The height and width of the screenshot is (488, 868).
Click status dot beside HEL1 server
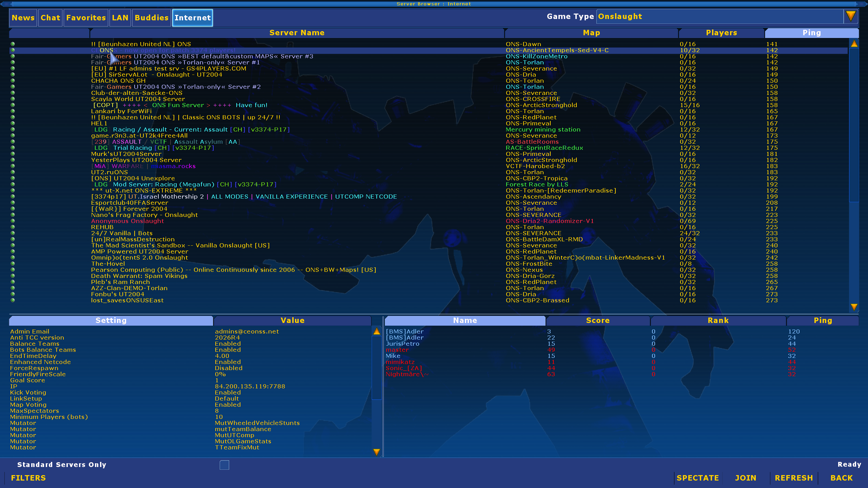13,123
